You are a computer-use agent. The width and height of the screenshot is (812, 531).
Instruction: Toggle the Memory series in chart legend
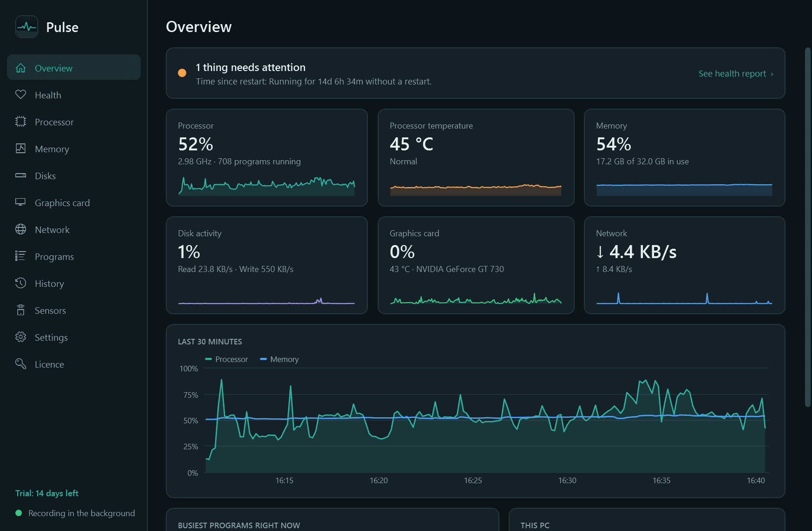279,359
